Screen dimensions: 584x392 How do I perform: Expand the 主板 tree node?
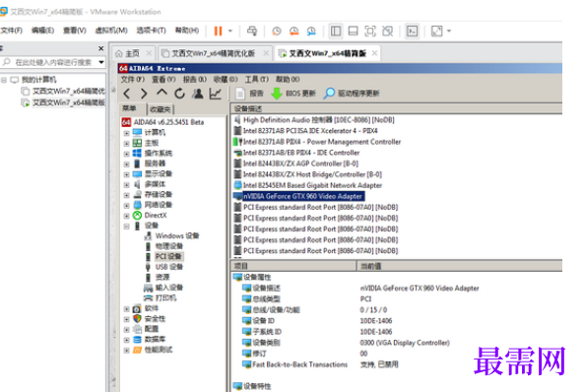tap(127, 144)
